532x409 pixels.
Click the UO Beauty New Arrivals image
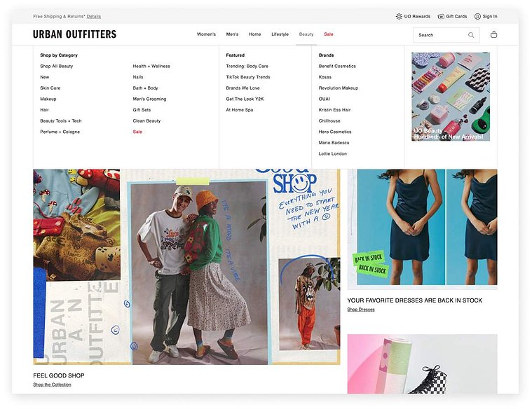pyautogui.click(x=451, y=97)
